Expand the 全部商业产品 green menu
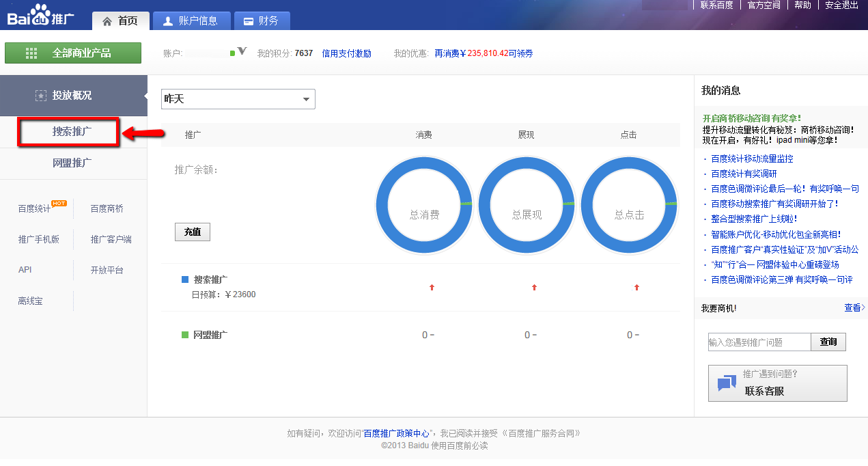868x466 pixels. [73, 53]
